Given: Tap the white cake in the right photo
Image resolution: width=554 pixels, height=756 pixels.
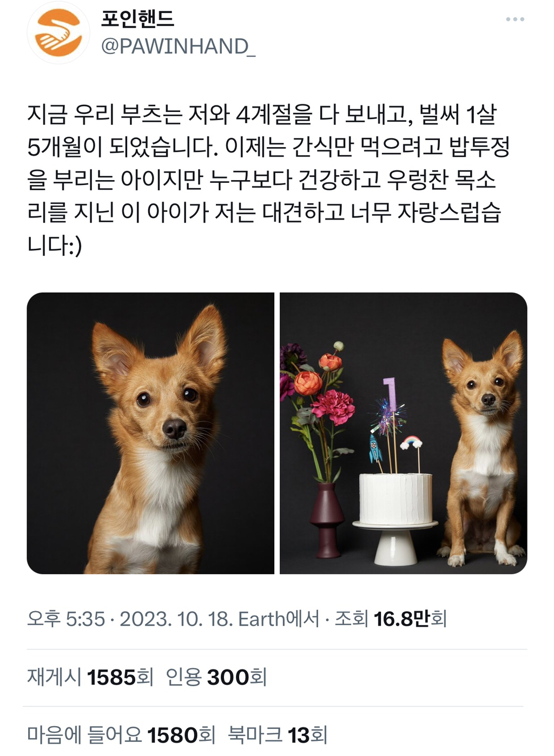Looking at the screenshot, I should pyautogui.click(x=395, y=499).
